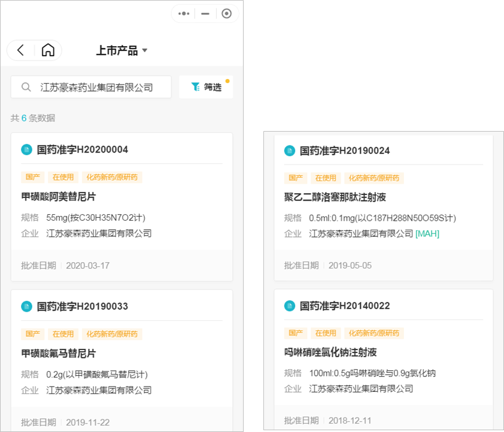Click the green [MAH] marker
The image size is (504, 432).
[427, 233]
